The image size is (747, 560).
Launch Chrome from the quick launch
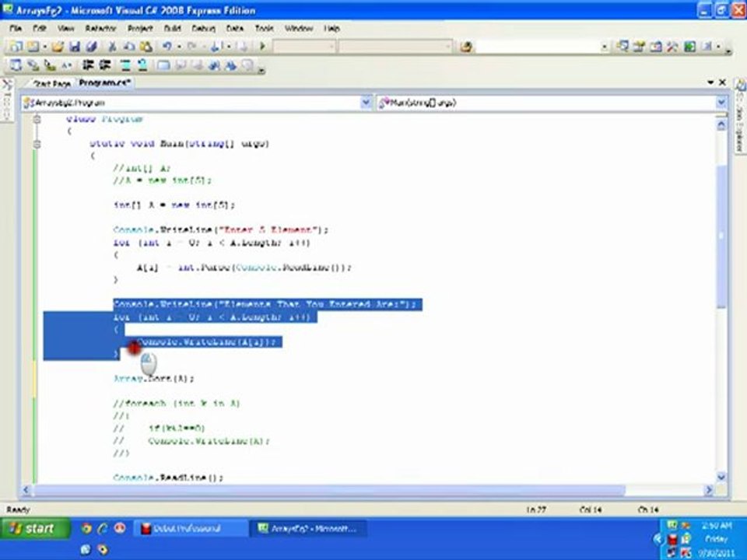(86, 528)
